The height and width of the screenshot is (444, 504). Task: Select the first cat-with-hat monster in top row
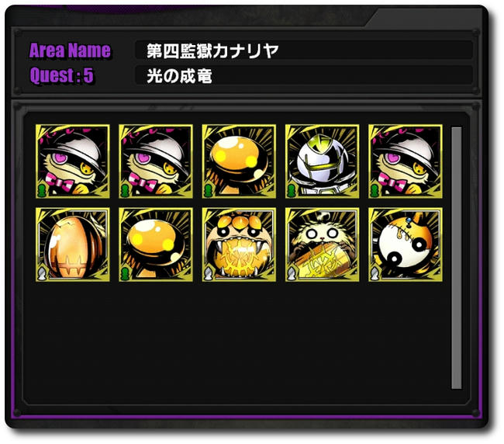(x=73, y=161)
